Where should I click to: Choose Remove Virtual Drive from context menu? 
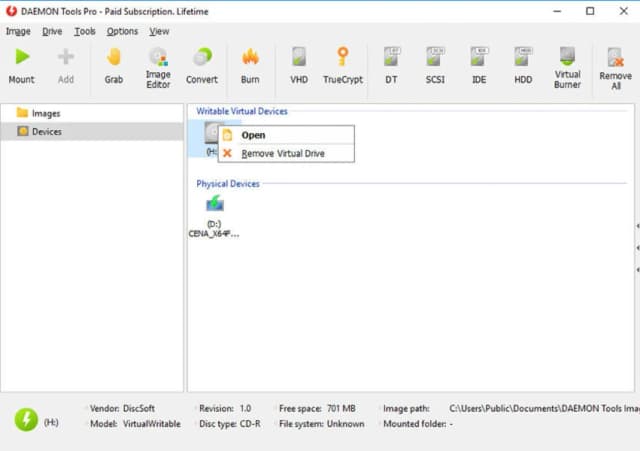[x=287, y=153]
